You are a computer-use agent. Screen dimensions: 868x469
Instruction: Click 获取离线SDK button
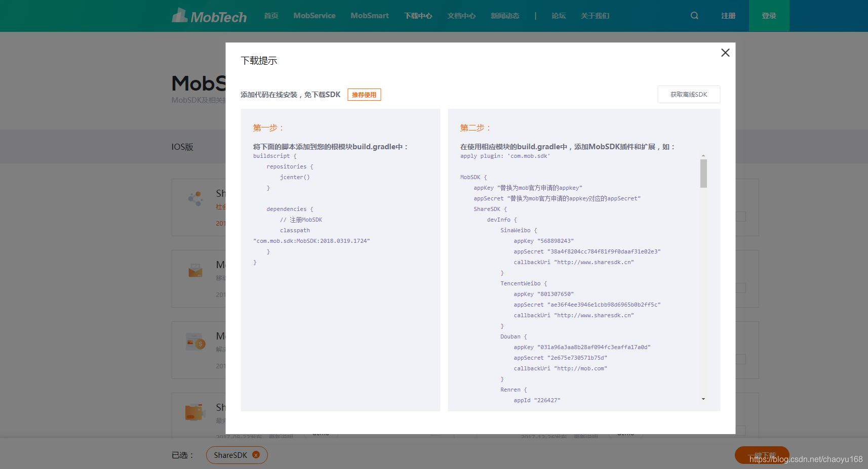[x=689, y=94]
